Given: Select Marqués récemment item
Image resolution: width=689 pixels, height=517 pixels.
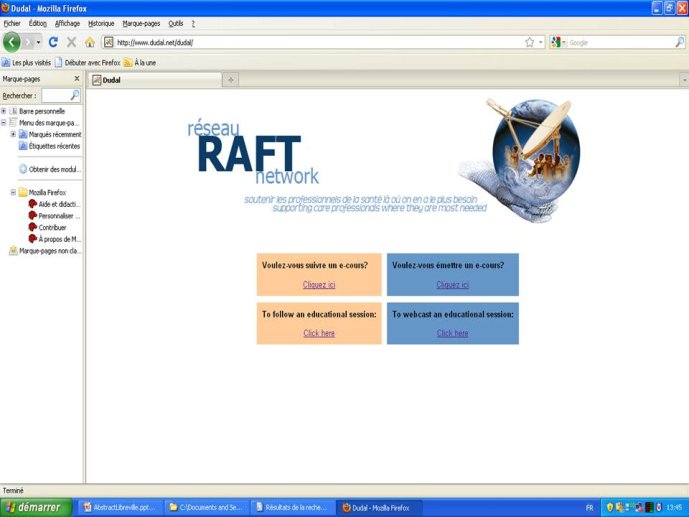Looking at the screenshot, I should coord(50,134).
